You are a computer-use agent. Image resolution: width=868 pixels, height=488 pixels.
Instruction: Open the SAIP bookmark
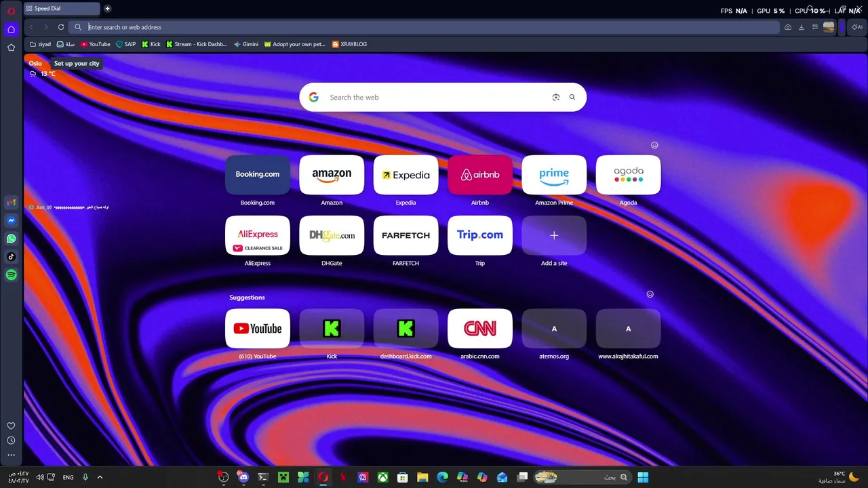point(125,44)
